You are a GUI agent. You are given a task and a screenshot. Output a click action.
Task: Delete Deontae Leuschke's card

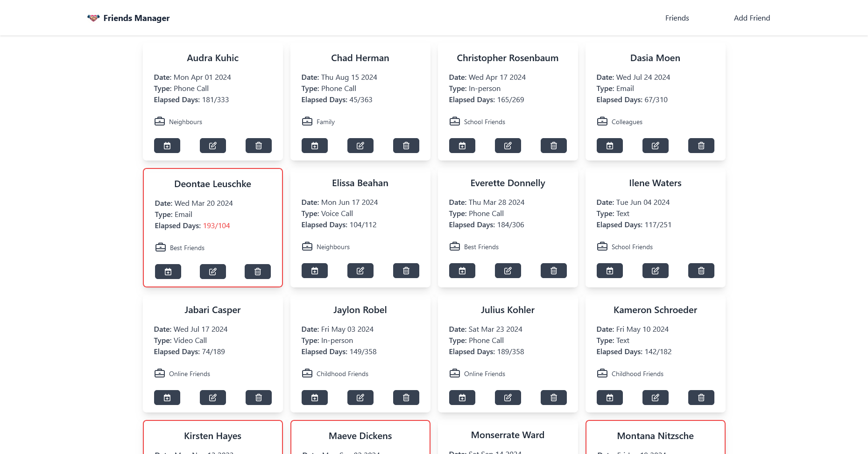point(257,272)
